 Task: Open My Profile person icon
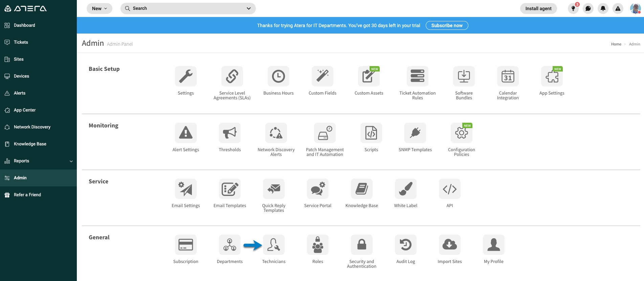494,245
